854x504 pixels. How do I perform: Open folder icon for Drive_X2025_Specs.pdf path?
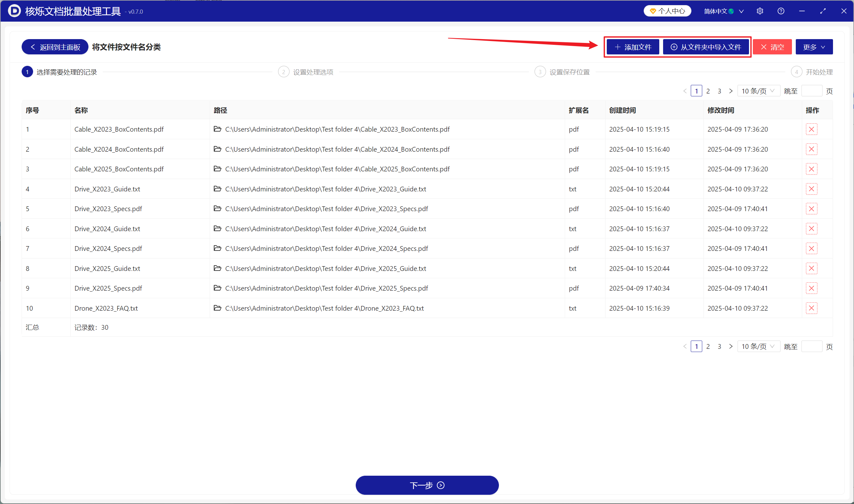pyautogui.click(x=218, y=288)
